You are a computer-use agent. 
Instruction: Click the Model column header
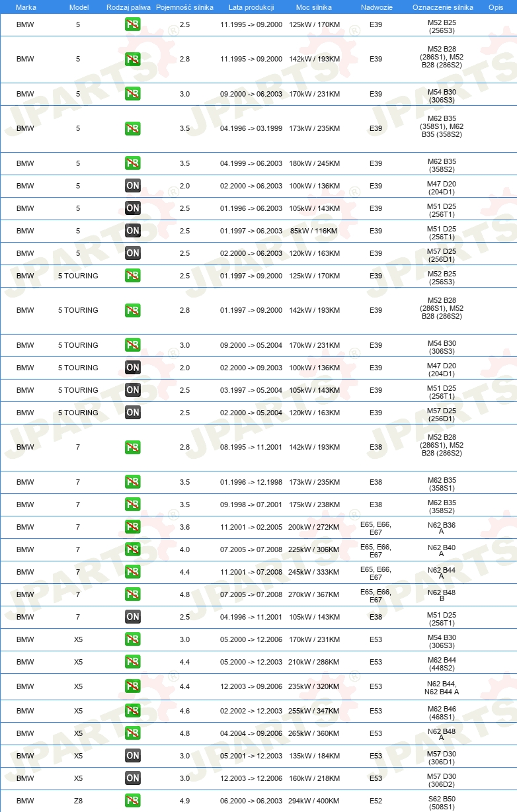78,7
